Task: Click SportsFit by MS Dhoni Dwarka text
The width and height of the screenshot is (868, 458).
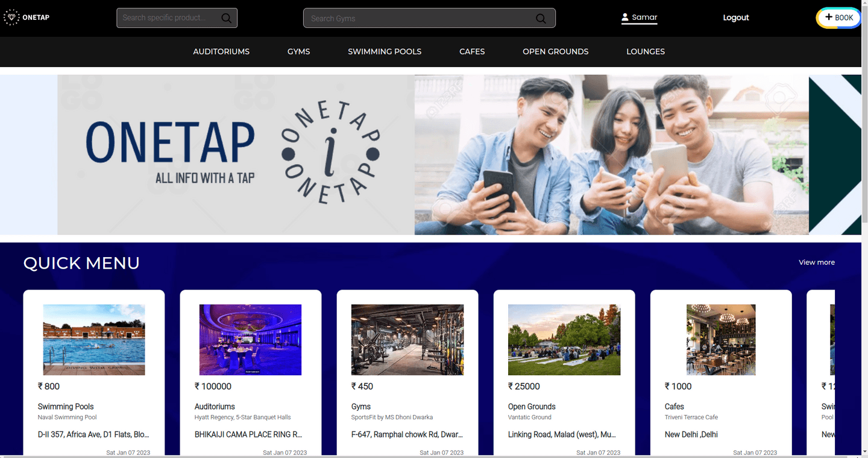Action: 392,417
